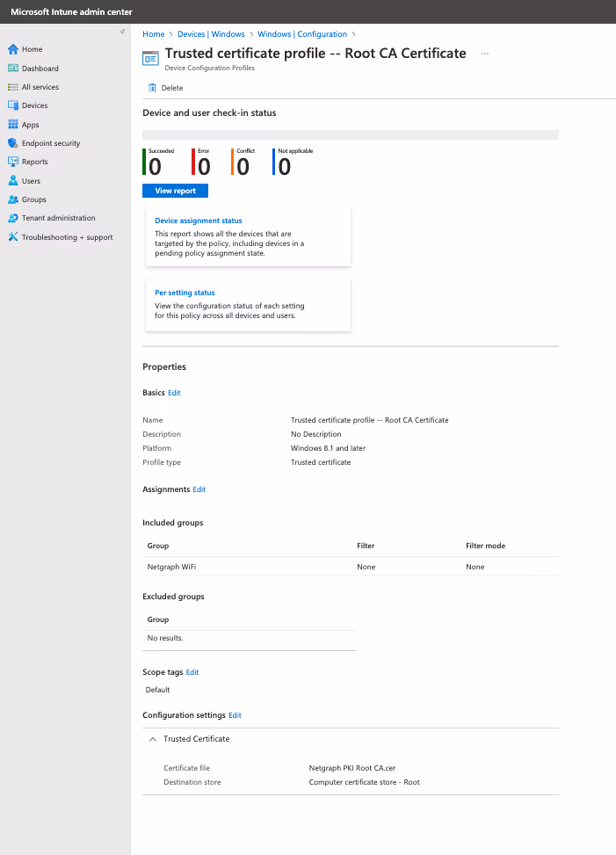Open the ellipsis more options menu
The height and width of the screenshot is (855, 616).
click(484, 54)
